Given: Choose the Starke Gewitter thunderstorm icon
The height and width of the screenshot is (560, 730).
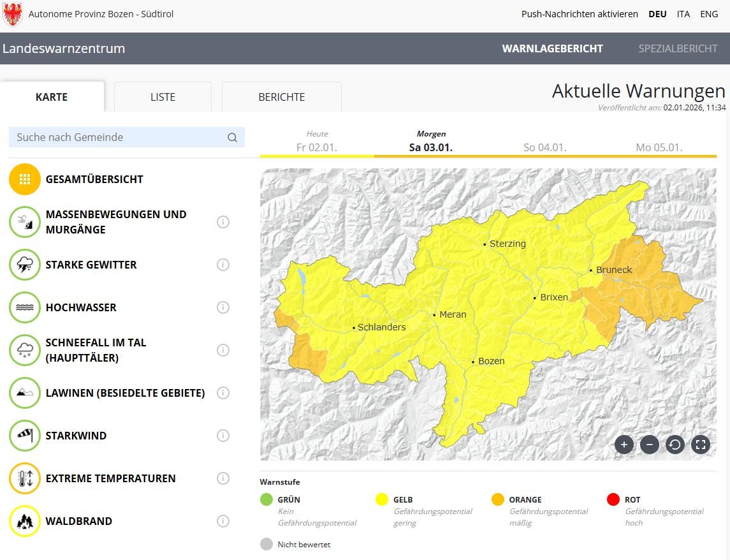Looking at the screenshot, I should (25, 265).
